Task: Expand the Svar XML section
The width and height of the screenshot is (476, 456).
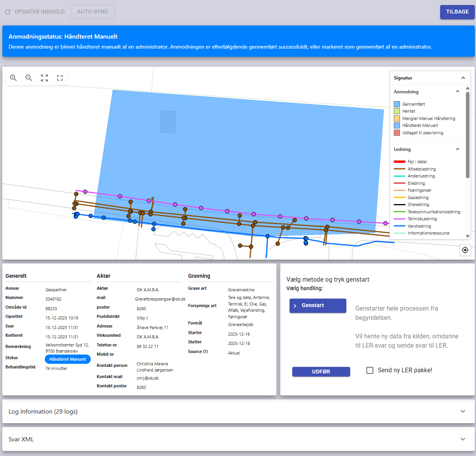Action: point(239,439)
